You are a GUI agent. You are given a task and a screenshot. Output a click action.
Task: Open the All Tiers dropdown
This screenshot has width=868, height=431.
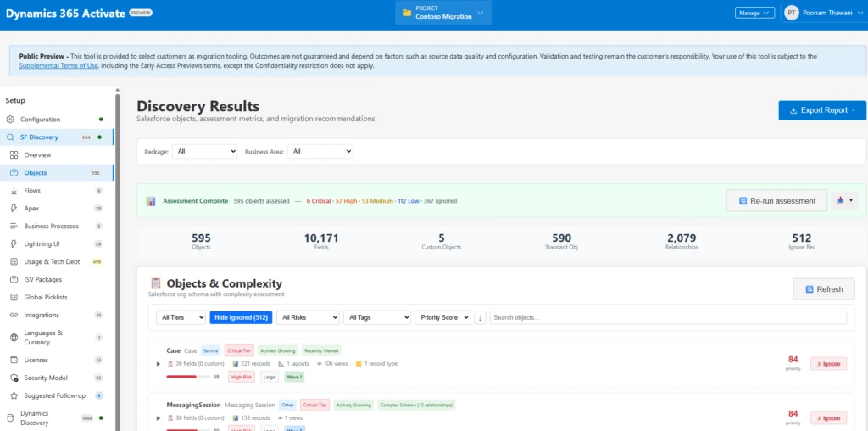(181, 317)
